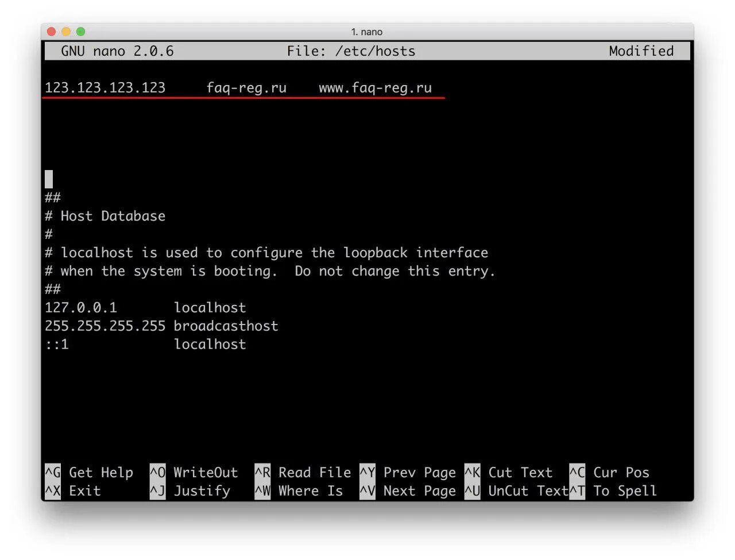Image resolution: width=735 pixels, height=560 pixels.
Task: Click the 'when the system is booting' line
Action: click(x=270, y=271)
